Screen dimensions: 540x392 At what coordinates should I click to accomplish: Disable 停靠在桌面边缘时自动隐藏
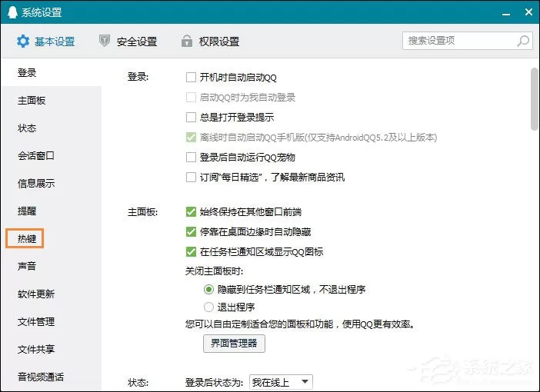point(191,231)
